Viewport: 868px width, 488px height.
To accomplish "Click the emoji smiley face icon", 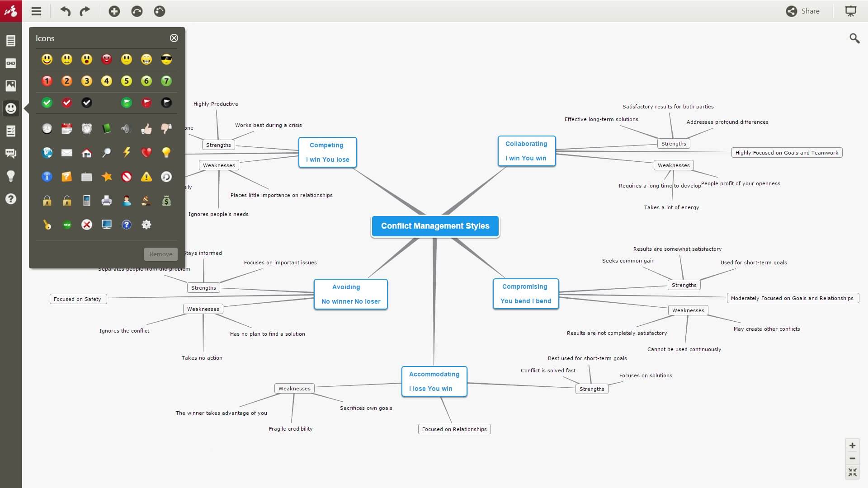I will click(x=47, y=59).
